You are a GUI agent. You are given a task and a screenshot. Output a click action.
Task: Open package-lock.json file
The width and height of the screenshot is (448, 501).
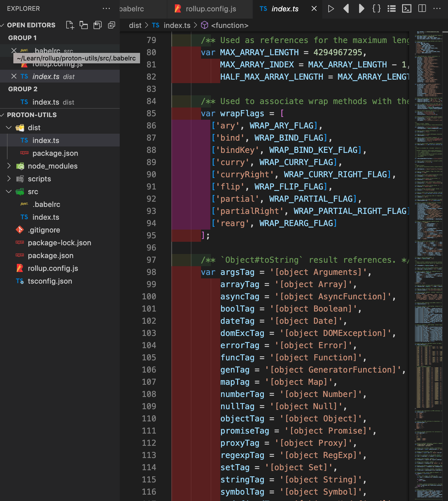click(x=60, y=243)
